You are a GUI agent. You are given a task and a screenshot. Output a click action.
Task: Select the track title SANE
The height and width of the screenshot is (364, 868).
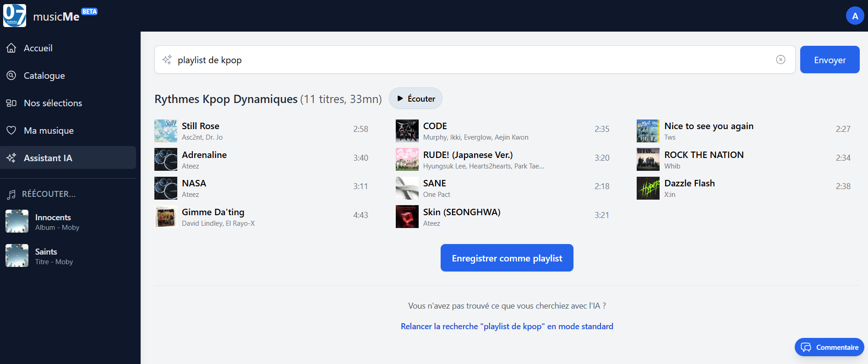click(x=435, y=183)
